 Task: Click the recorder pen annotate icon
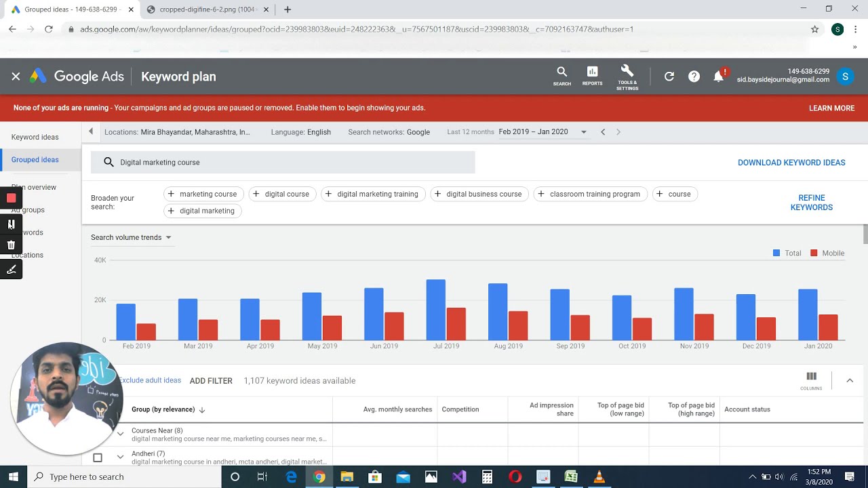tap(11, 269)
